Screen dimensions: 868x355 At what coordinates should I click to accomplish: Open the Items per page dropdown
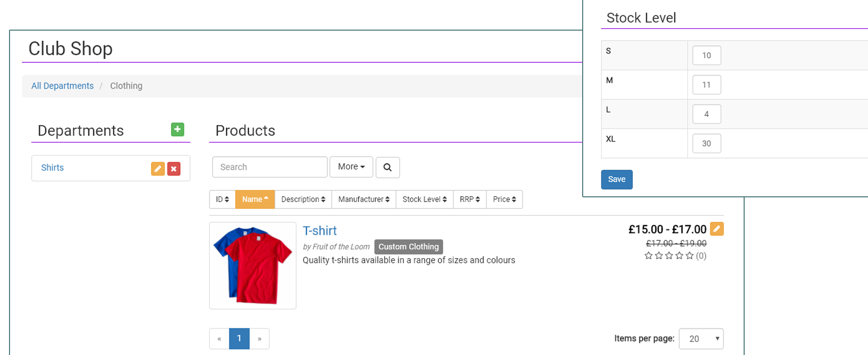click(x=701, y=338)
